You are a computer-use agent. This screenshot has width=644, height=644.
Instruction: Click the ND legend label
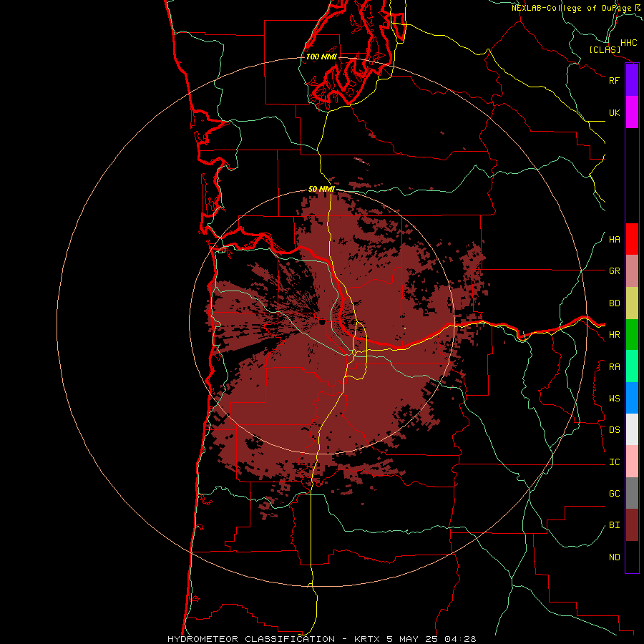615,557
